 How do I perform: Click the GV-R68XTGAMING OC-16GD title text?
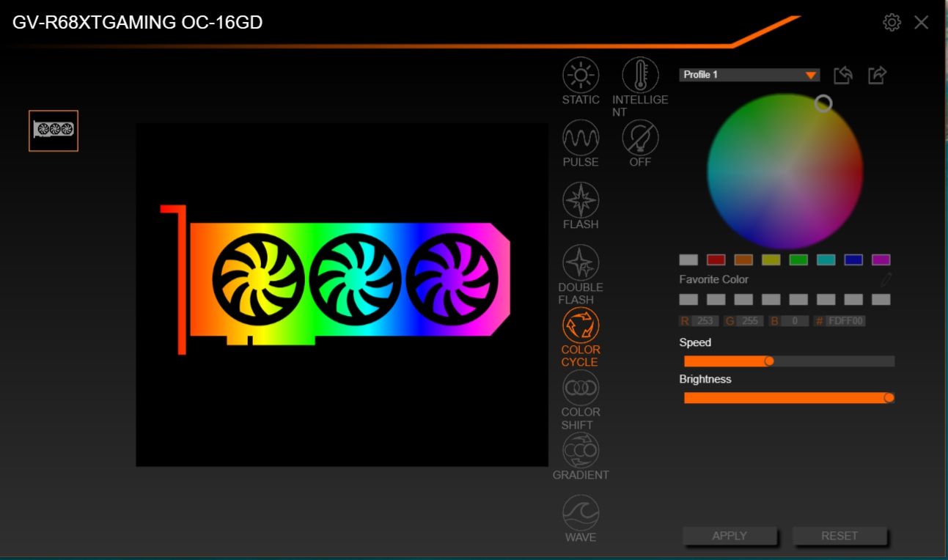pyautogui.click(x=138, y=23)
